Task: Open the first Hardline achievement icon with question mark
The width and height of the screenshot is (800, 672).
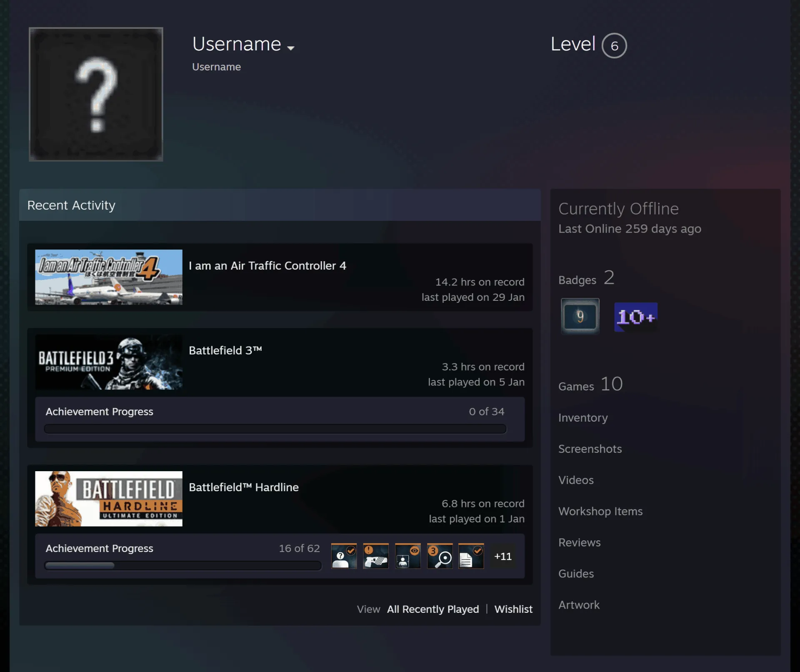Action: (x=344, y=556)
